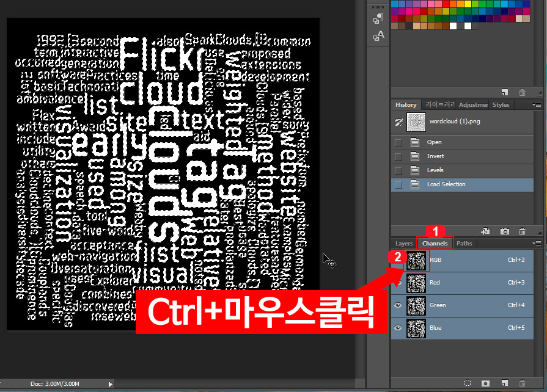Switch to the Channels tab
547x392 pixels.
[x=435, y=243]
